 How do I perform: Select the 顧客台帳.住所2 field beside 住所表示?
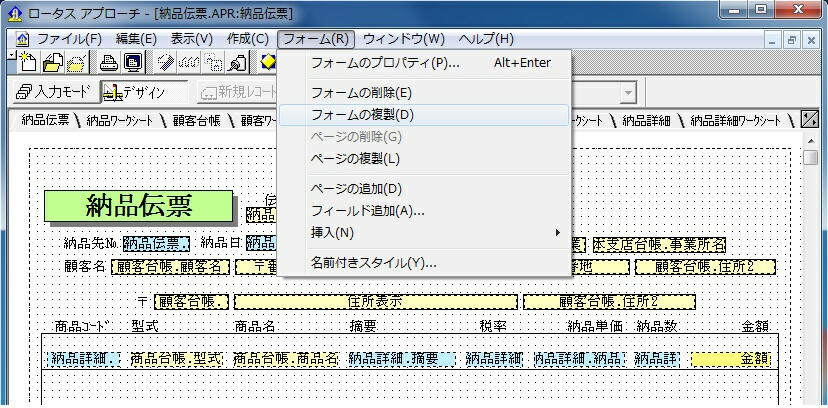pos(609,302)
